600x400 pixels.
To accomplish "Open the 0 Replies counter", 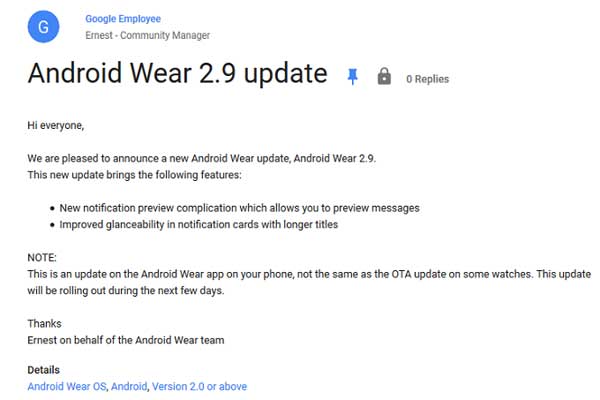I will [x=427, y=79].
